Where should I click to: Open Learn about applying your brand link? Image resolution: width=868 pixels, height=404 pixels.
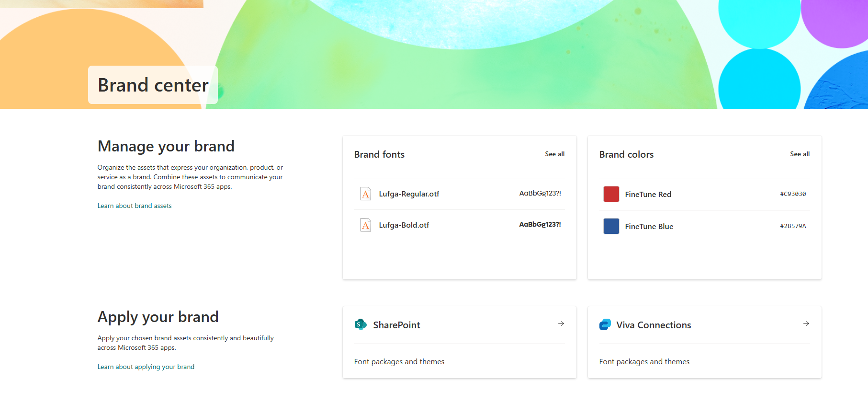pos(146,367)
